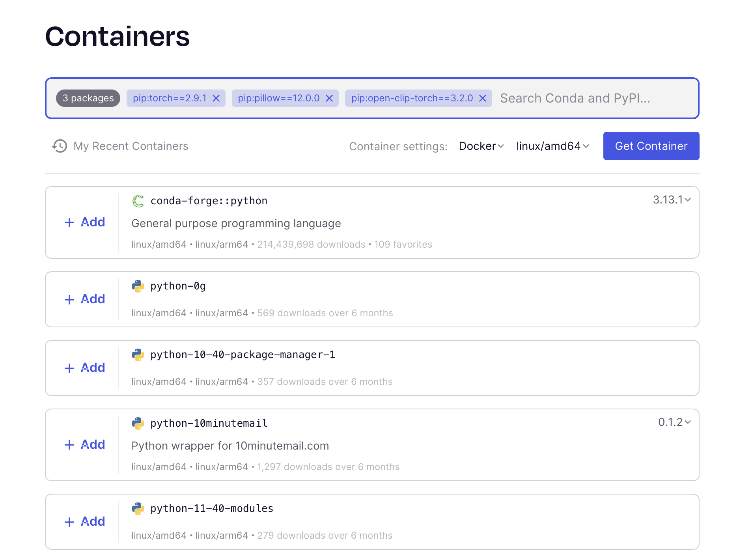
Task: Click the Python icon for python-10-40-package-manager-1
Action: point(138,354)
